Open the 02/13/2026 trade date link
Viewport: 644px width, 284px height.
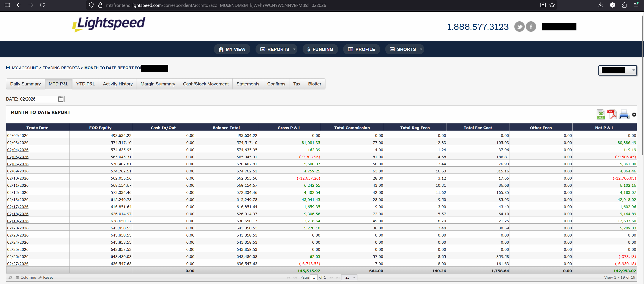pos(18,199)
